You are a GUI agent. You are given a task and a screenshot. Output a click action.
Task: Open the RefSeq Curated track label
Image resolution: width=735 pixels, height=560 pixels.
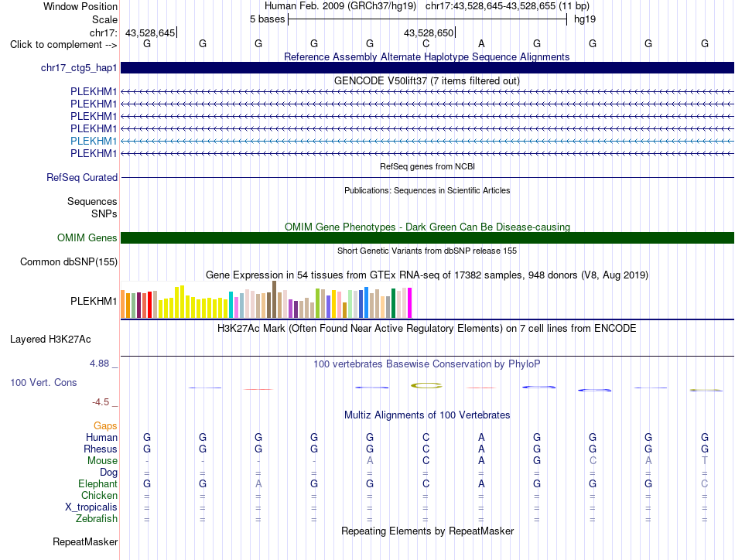[x=82, y=178]
